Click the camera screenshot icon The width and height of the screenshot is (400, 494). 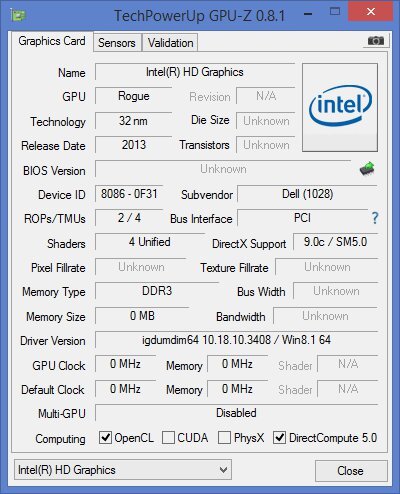tap(376, 41)
